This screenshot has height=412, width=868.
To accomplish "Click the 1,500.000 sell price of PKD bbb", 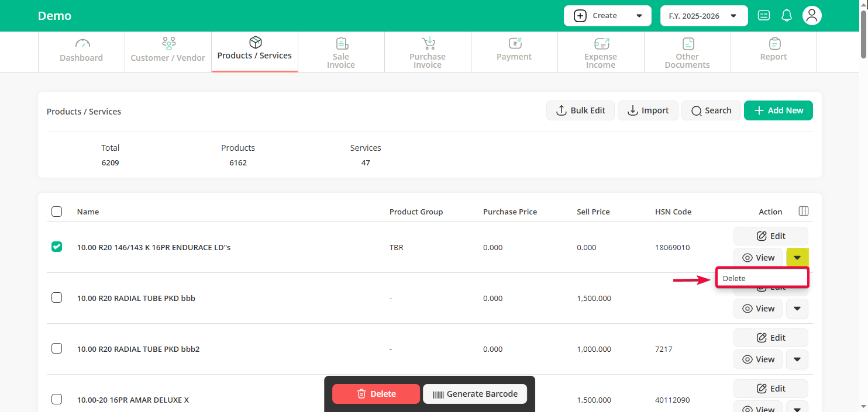I will (594, 298).
